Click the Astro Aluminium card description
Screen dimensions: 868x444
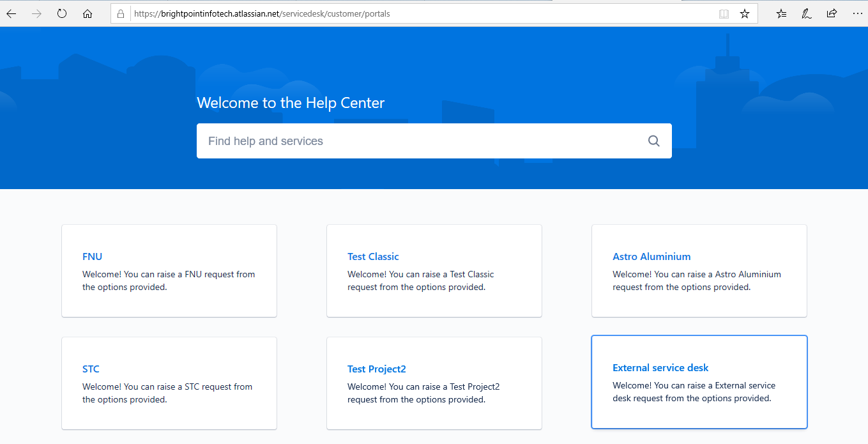click(x=697, y=281)
